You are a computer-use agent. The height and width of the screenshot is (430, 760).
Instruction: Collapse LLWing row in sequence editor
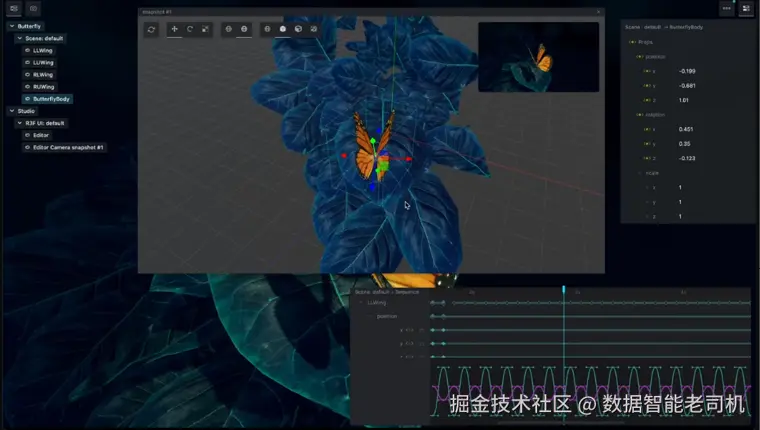(361, 303)
